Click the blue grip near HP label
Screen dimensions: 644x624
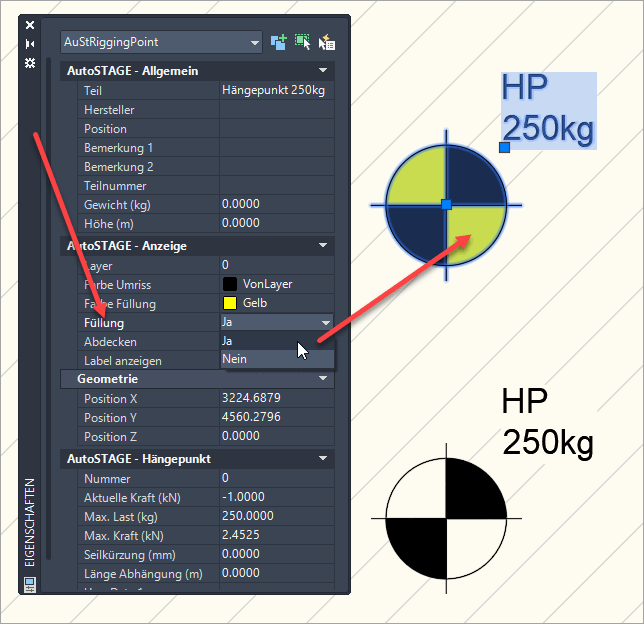click(x=505, y=148)
